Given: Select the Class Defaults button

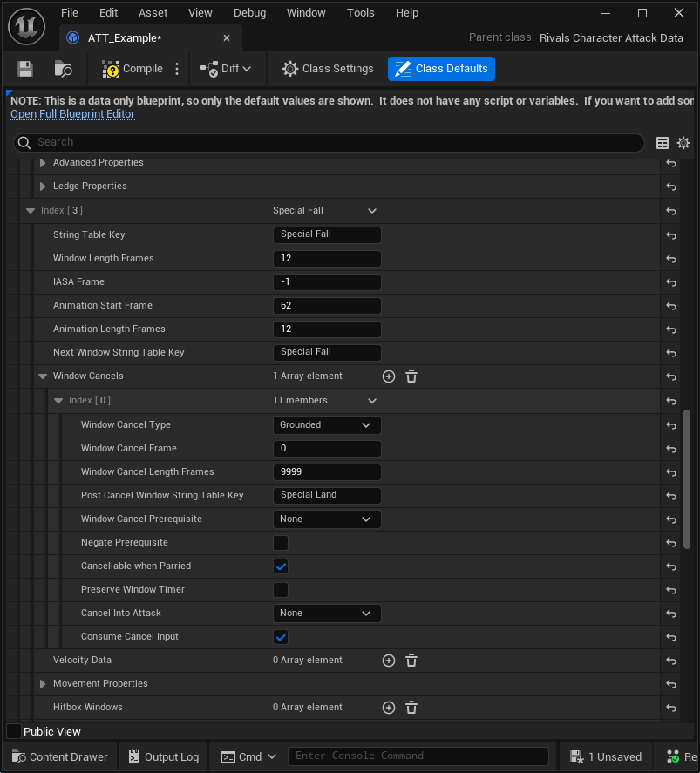Looking at the screenshot, I should [441, 69].
